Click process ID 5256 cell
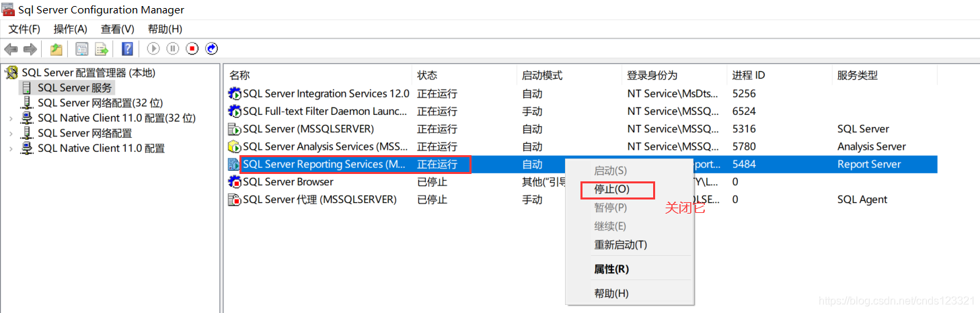 pos(744,94)
